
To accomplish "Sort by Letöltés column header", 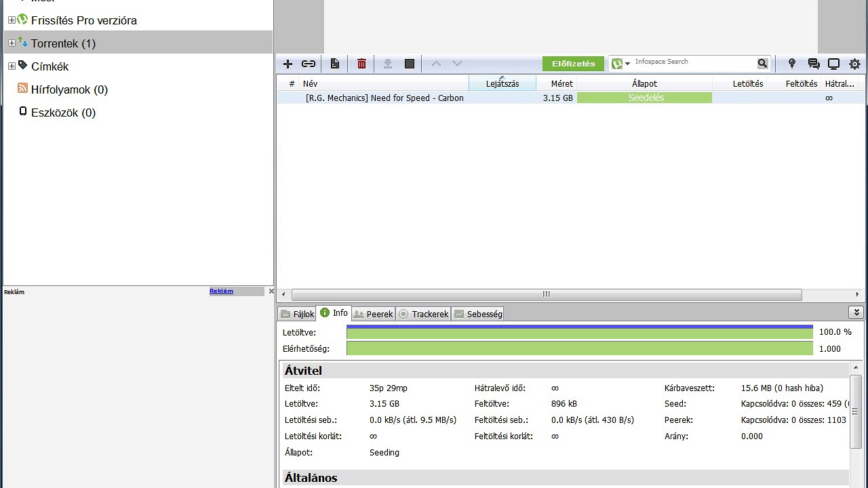I will click(x=740, y=83).
